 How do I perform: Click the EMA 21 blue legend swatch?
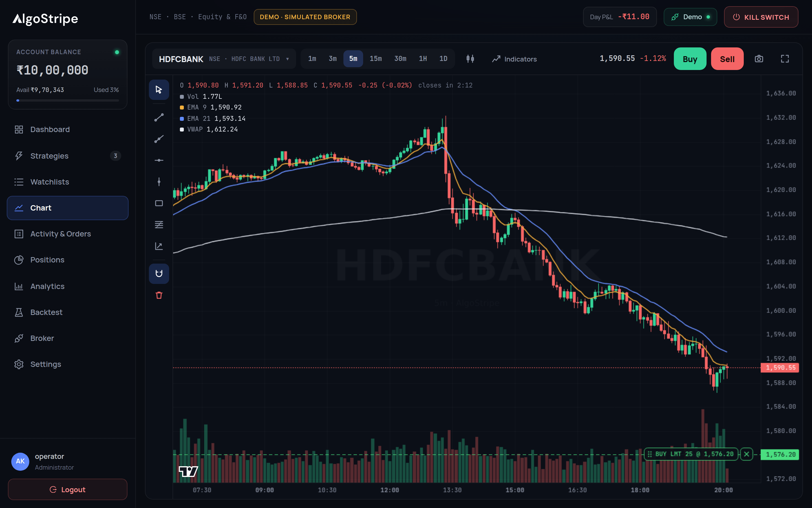(x=182, y=119)
